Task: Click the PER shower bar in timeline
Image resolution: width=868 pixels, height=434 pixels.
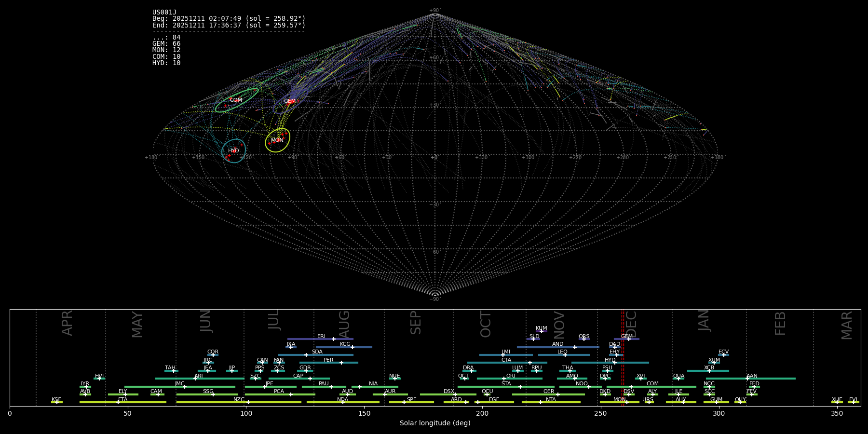Action: [328, 363]
